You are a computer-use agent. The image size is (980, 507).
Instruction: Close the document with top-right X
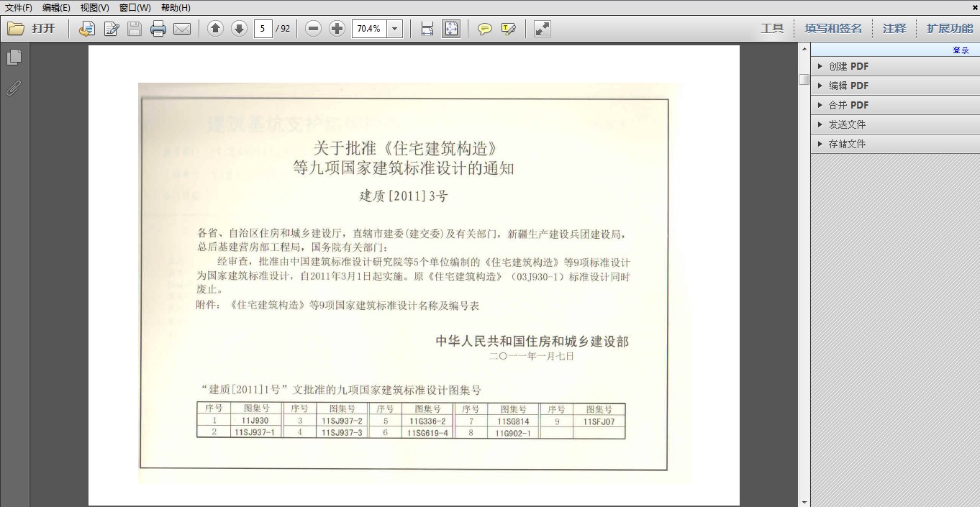coord(974,7)
